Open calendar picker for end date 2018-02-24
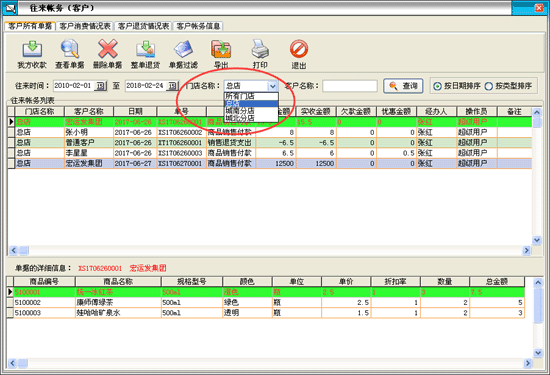Viewport: 550px width, 375px height. tap(173, 86)
